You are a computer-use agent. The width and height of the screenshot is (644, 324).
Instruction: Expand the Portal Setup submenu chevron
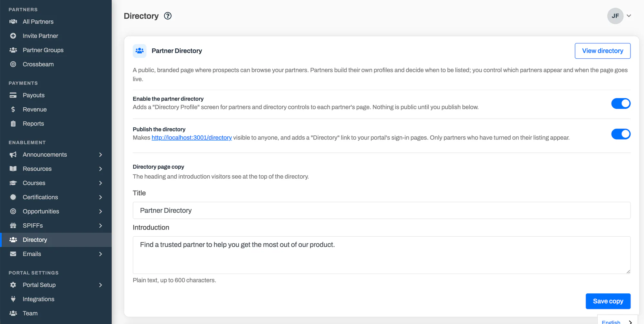click(100, 285)
